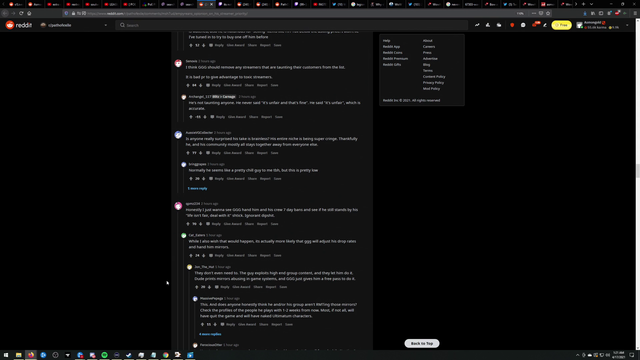Open the chat bubble icon in Reddit header
Viewport: 640px width, 360px height.
523,25
